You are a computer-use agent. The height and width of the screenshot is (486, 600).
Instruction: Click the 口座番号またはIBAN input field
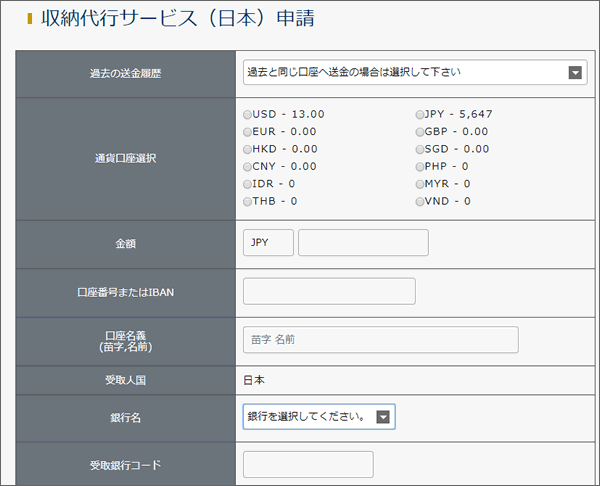click(x=329, y=291)
